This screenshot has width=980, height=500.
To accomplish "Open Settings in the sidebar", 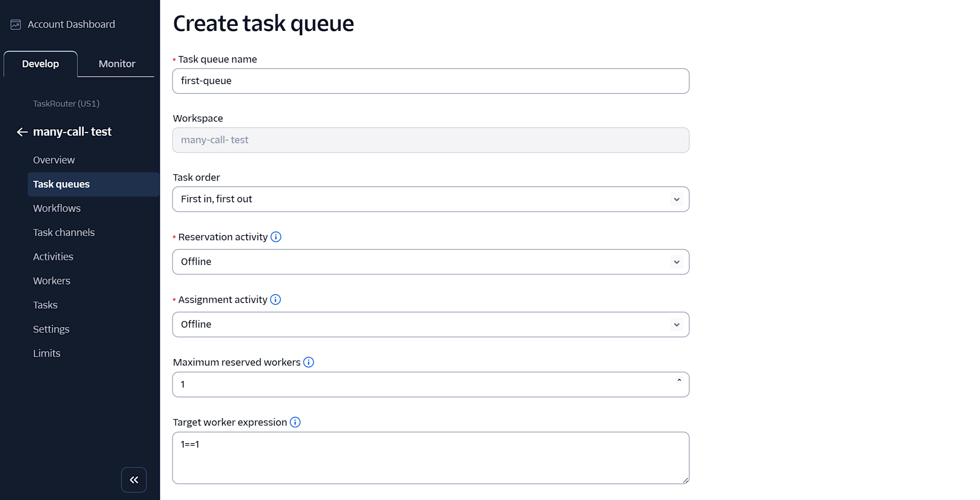I will [51, 329].
